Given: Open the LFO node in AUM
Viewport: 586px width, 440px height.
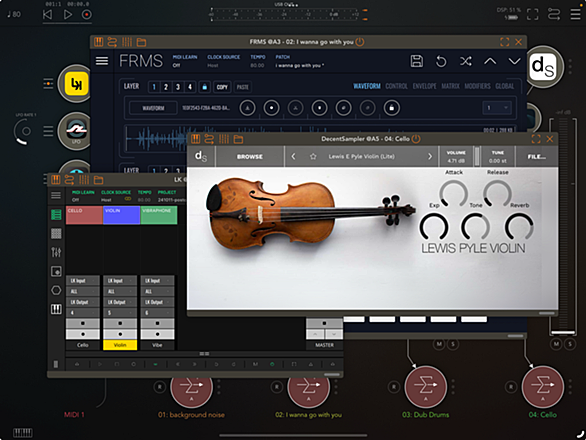Looking at the screenshot, I should [x=76, y=131].
